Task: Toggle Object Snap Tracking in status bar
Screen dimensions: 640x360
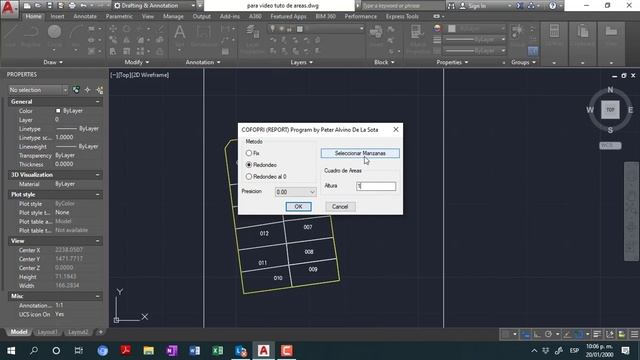Action: 567,334
